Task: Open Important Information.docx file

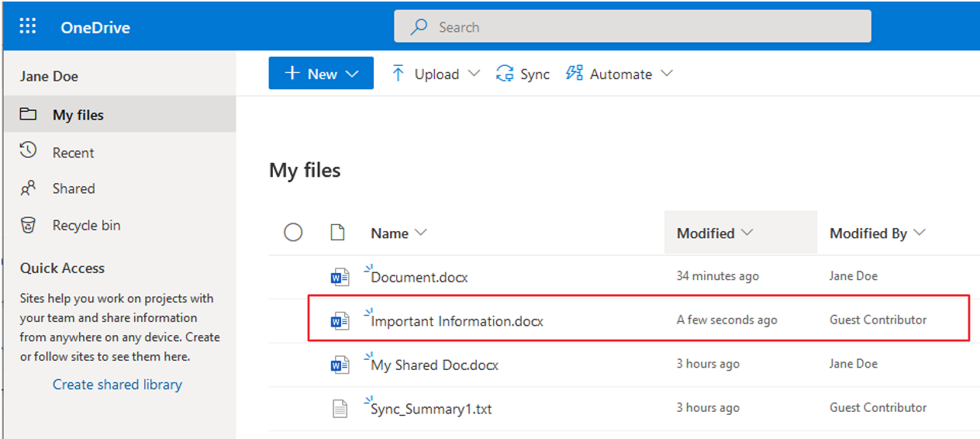Action: pos(457,321)
